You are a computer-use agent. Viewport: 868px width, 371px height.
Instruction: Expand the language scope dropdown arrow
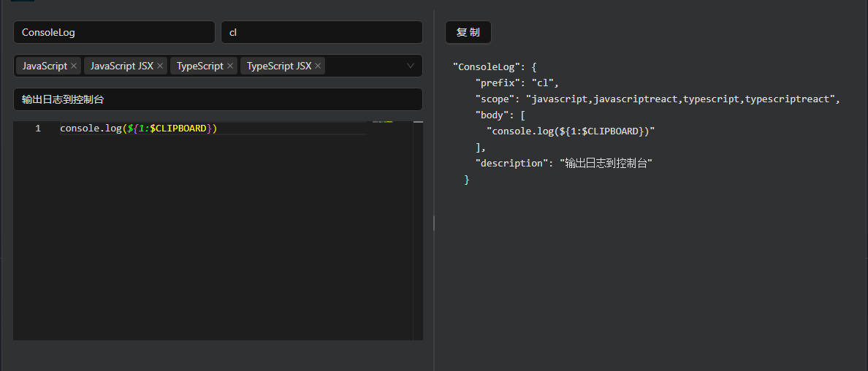411,66
